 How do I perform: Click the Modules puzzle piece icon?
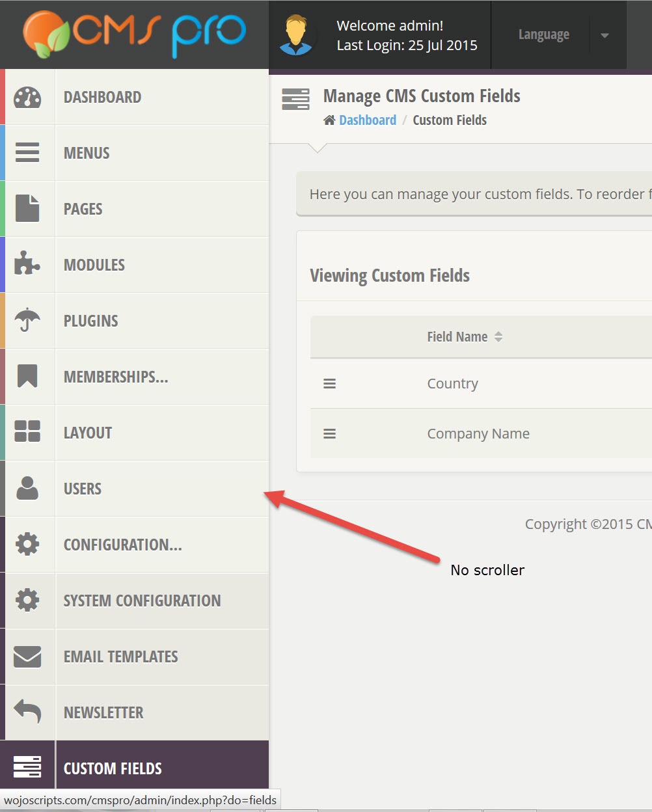tap(27, 264)
